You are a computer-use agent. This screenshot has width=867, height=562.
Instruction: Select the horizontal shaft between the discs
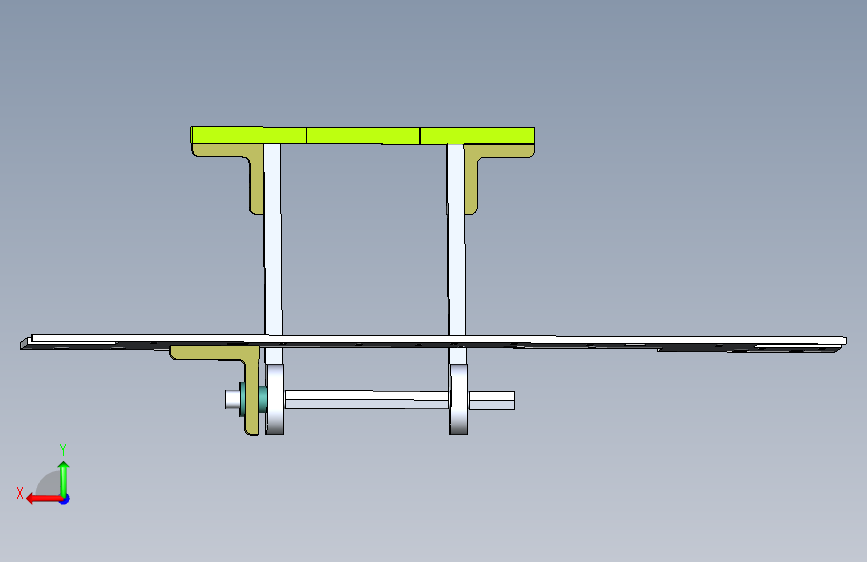pos(367,399)
